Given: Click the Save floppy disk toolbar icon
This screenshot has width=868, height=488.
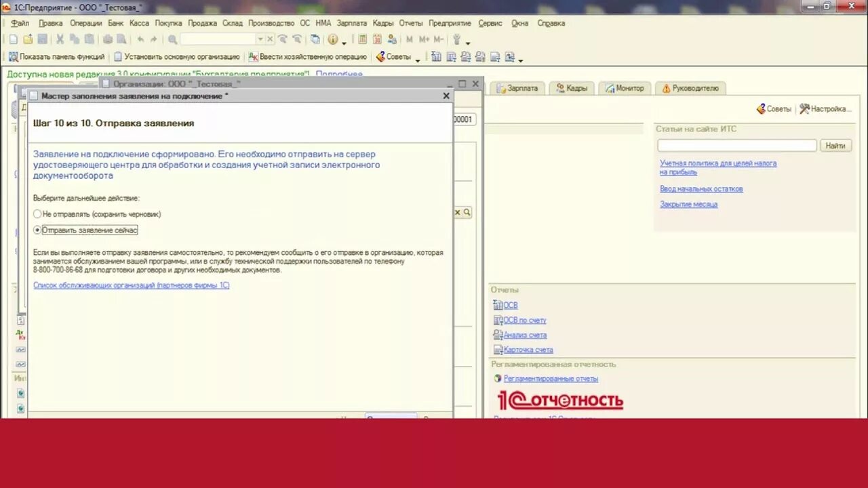Looking at the screenshot, I should point(43,39).
